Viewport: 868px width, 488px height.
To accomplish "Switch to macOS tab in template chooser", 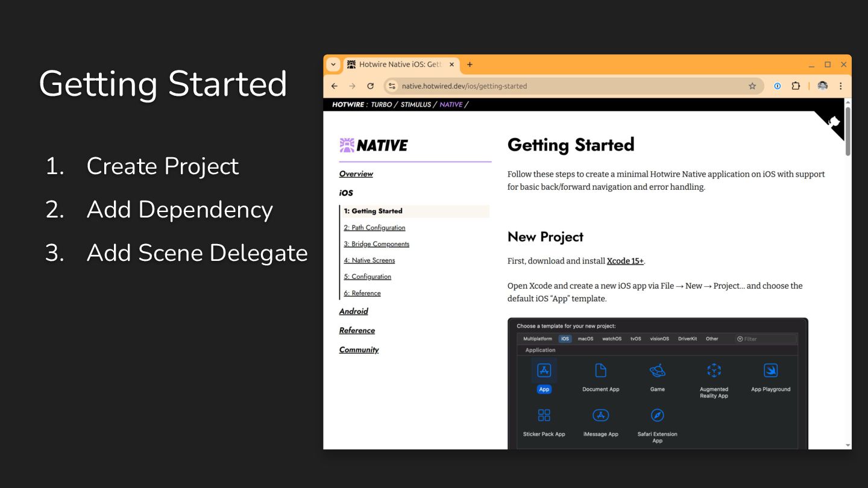I will (585, 339).
